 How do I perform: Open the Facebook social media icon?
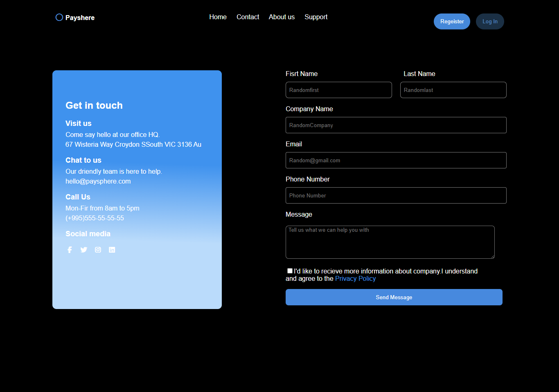70,250
